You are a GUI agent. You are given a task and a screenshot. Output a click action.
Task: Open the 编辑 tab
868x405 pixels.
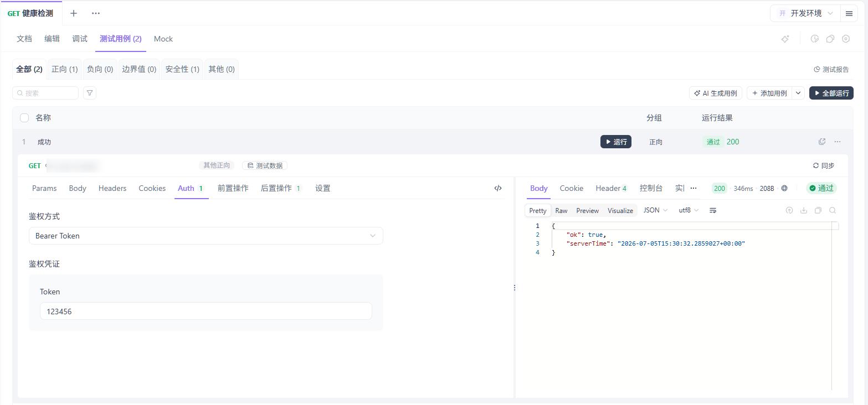(x=52, y=39)
